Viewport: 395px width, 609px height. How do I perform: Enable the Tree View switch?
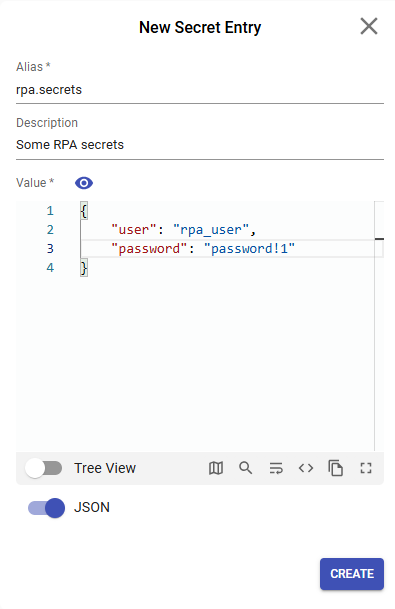[44, 468]
